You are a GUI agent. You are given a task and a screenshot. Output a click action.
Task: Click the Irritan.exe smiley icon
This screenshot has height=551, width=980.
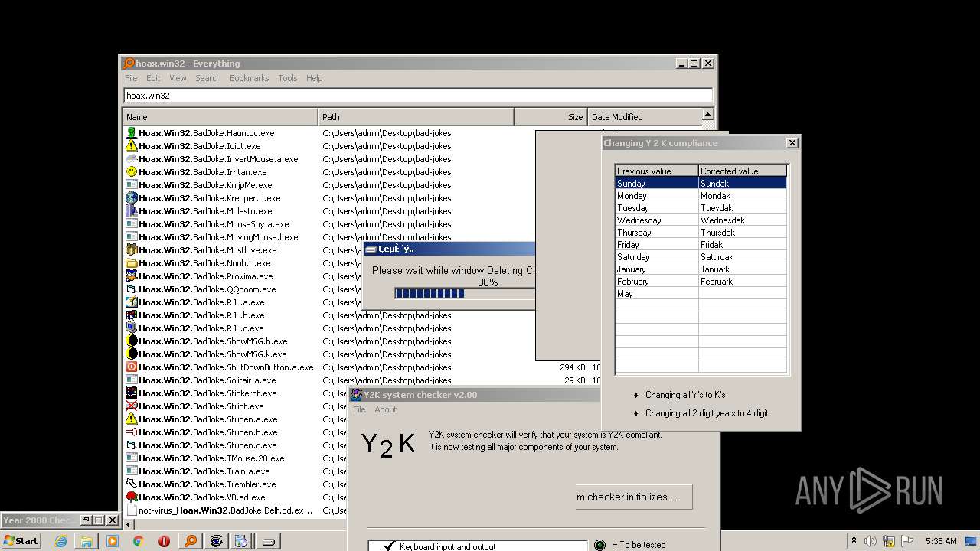pyautogui.click(x=132, y=172)
